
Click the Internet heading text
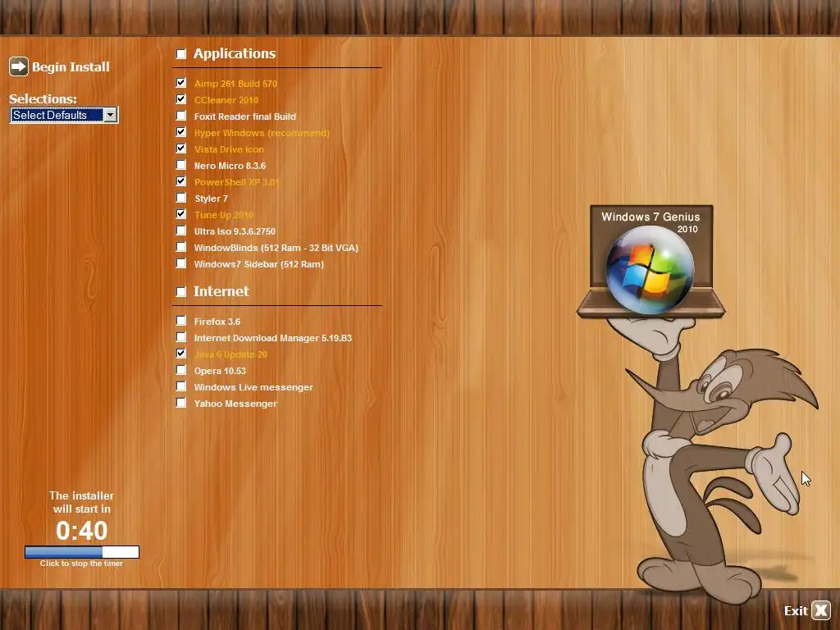[221, 291]
